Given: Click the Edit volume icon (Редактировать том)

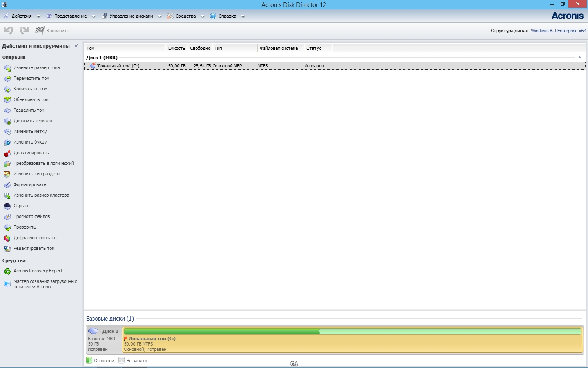Looking at the screenshot, I should pyautogui.click(x=7, y=249).
